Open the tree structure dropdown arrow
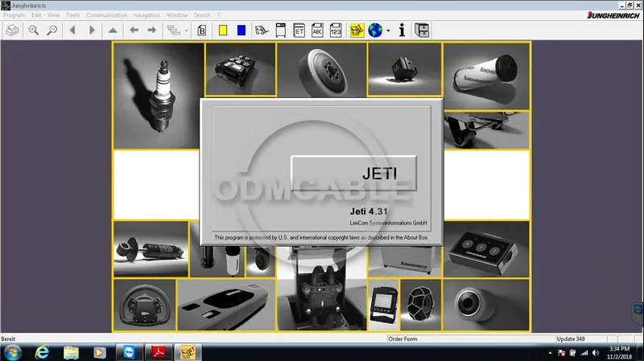Viewport: 644px width, 361px height. coord(186,31)
